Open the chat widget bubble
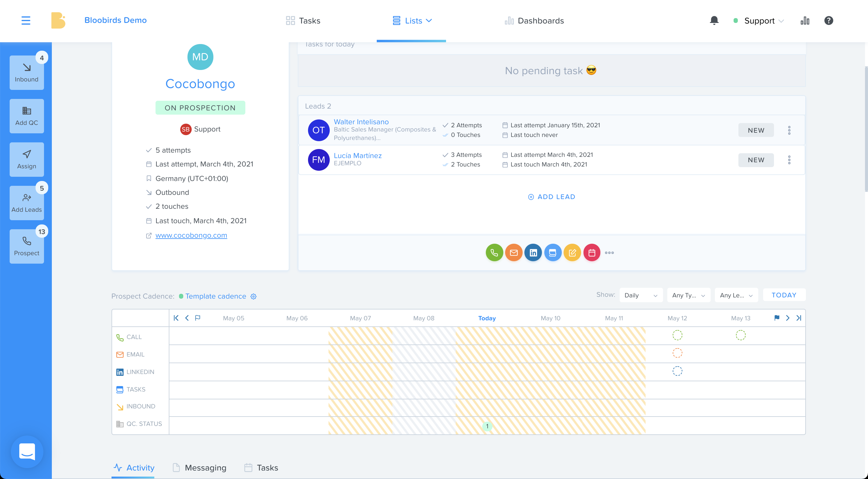 point(27,451)
